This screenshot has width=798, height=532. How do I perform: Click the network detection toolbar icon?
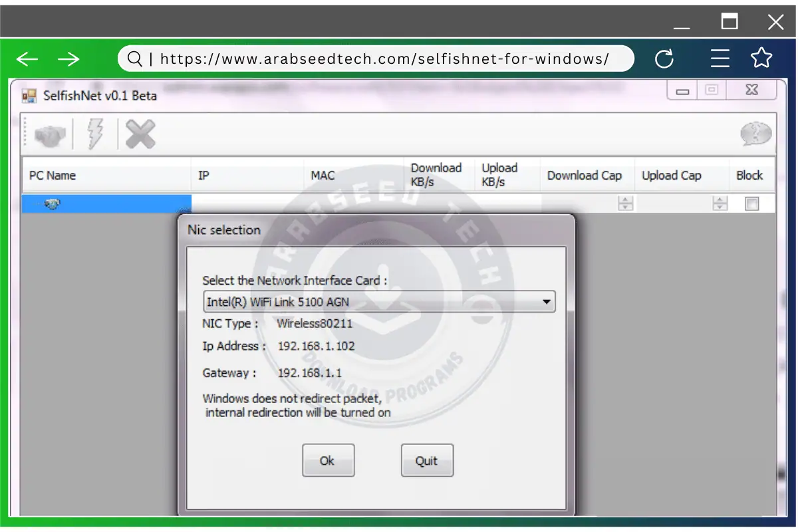point(50,134)
